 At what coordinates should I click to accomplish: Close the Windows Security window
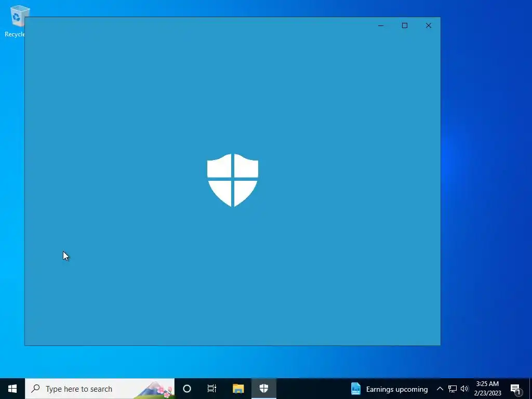tap(429, 25)
